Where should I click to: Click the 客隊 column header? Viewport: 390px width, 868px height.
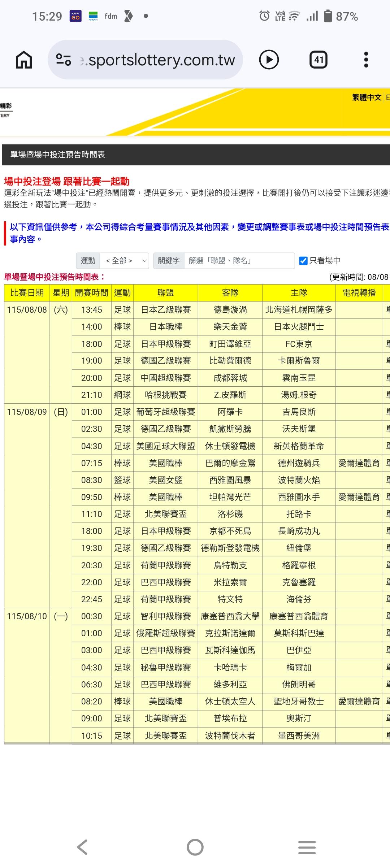pyautogui.click(x=230, y=293)
